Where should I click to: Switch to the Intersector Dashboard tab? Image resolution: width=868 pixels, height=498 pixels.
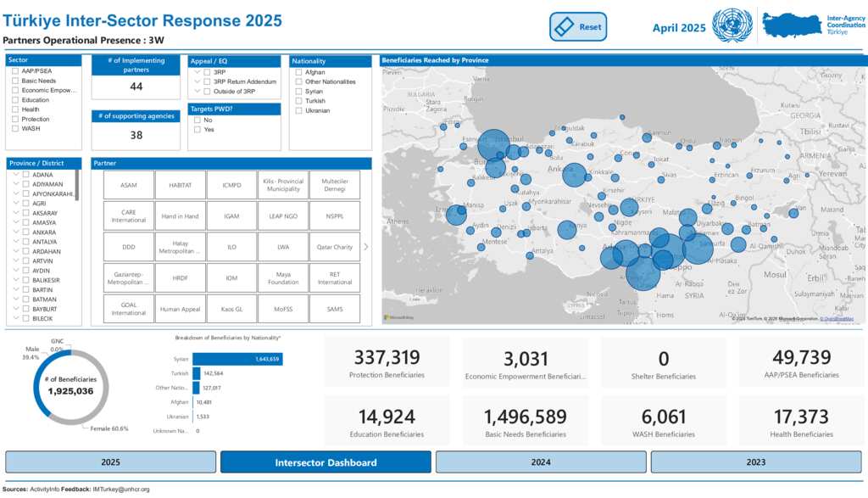pos(325,462)
